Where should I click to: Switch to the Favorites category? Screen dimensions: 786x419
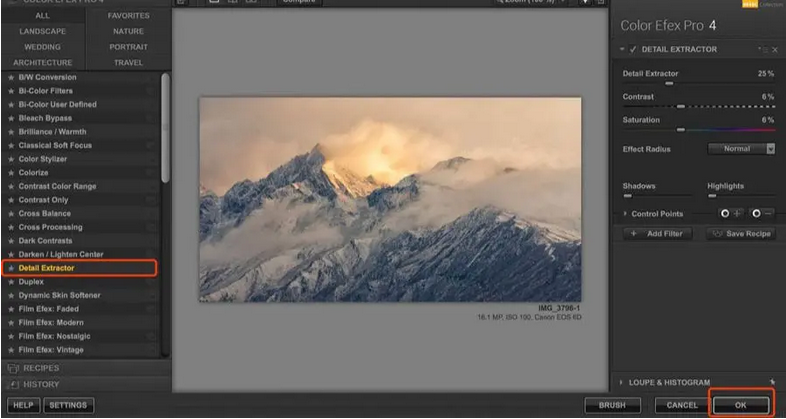(128, 16)
